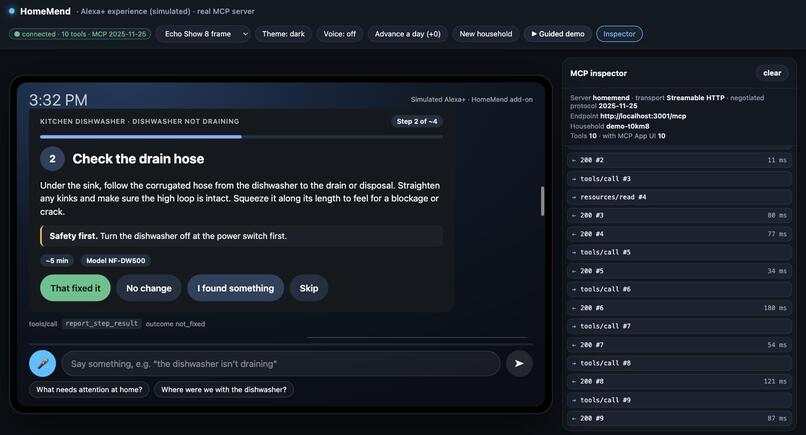Click the Model NF-DW500 chip
Viewport: 806px width, 435px height.
pyautogui.click(x=116, y=261)
